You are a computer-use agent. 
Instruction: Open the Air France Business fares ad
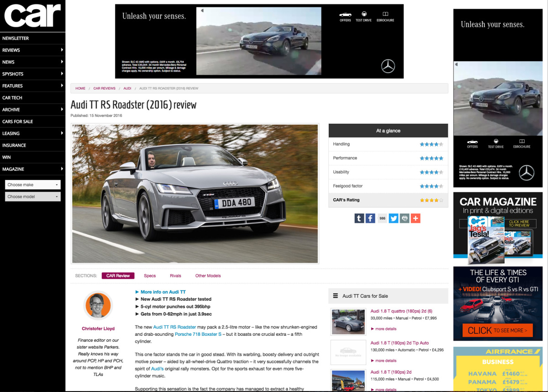click(x=498, y=369)
